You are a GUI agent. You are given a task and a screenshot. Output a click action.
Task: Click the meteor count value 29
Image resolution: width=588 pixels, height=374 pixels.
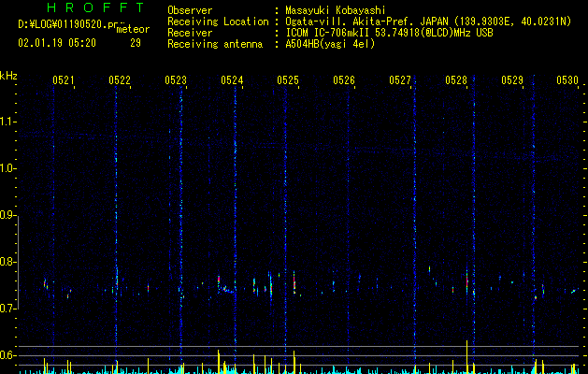point(136,43)
